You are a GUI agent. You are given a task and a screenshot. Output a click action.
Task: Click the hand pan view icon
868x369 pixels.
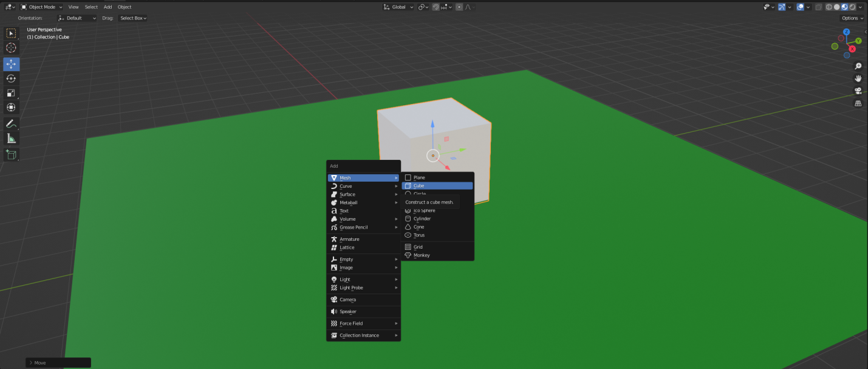(858, 78)
